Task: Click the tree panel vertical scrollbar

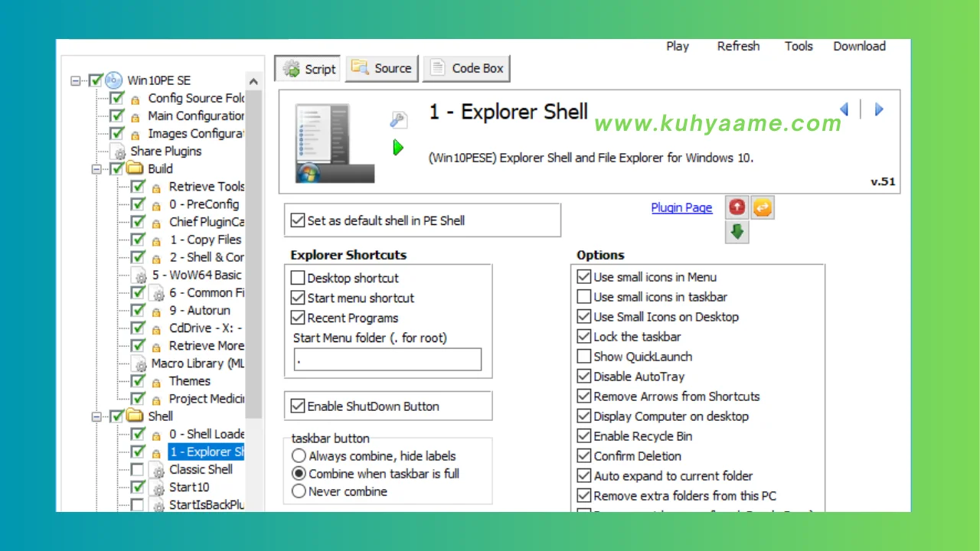Action: 254,255
